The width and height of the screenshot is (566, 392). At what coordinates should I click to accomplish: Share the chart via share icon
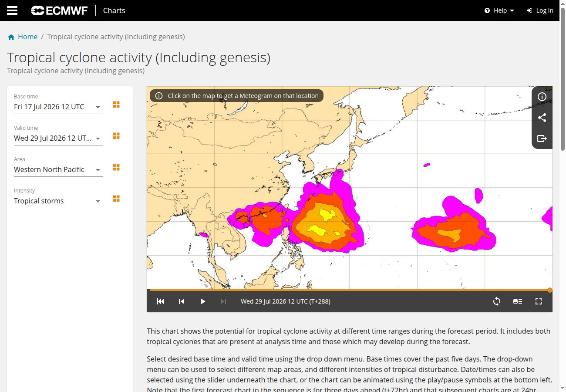click(x=542, y=118)
